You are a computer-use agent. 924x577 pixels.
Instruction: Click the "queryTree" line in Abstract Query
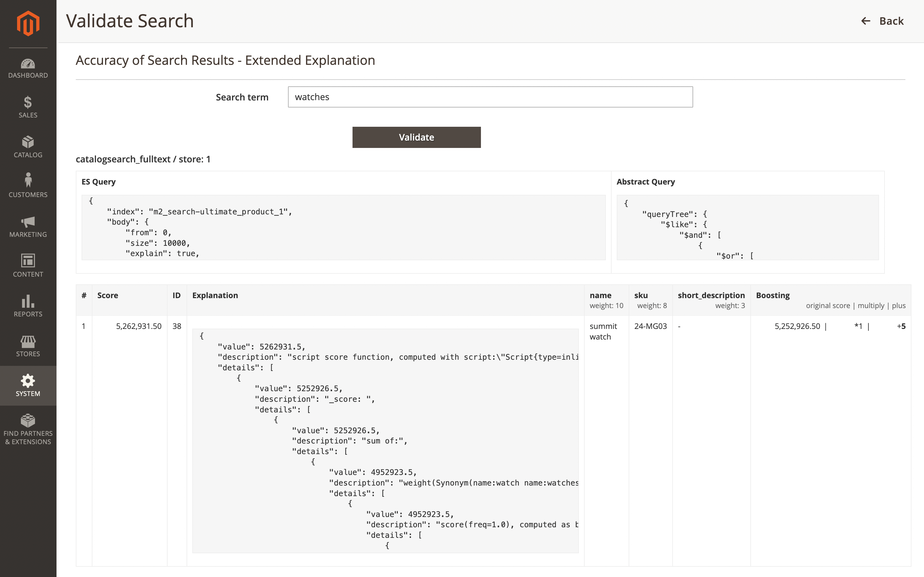[675, 214]
